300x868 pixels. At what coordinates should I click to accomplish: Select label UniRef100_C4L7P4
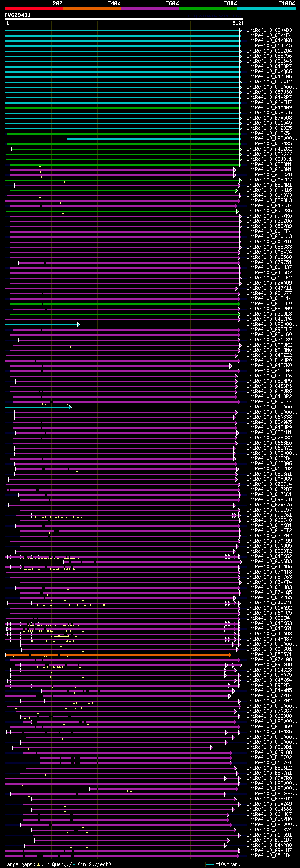269,319
